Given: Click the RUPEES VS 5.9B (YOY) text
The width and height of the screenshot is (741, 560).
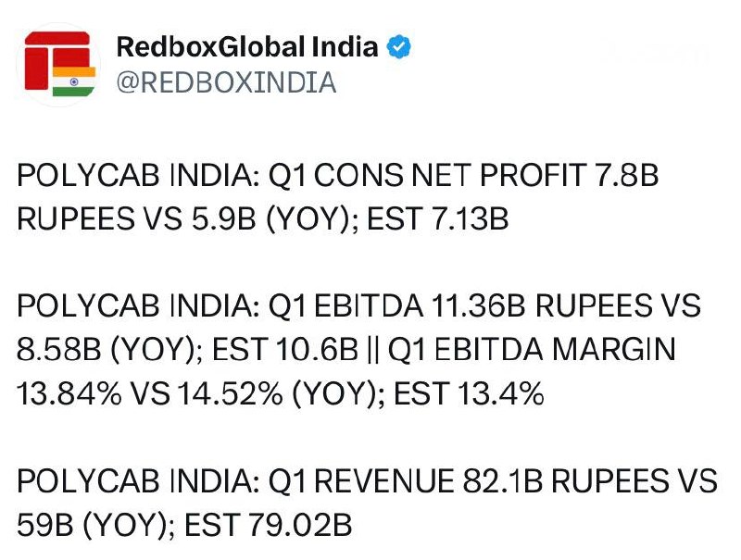Looking at the screenshot, I should click(x=182, y=219).
